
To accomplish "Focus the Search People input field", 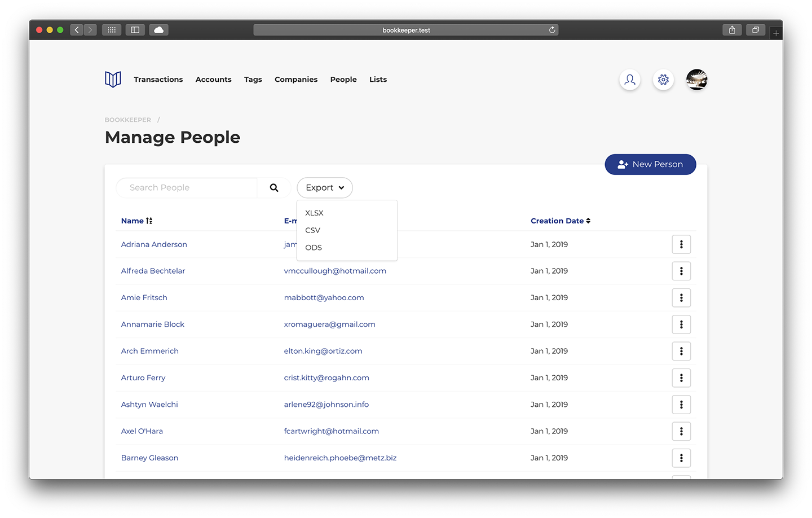I will coord(187,188).
